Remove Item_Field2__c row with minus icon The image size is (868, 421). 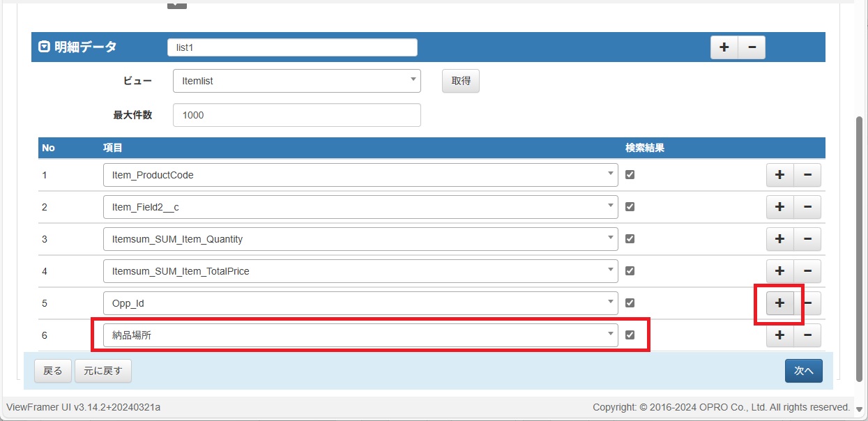pos(807,207)
